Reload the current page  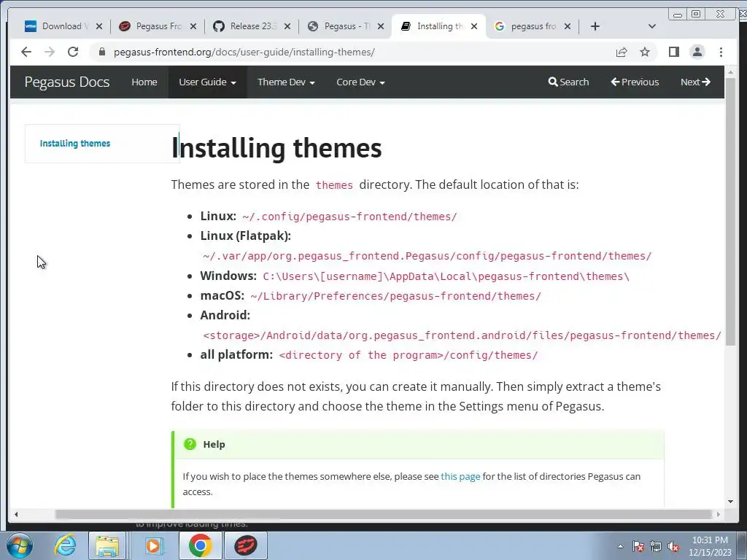pos(73,52)
